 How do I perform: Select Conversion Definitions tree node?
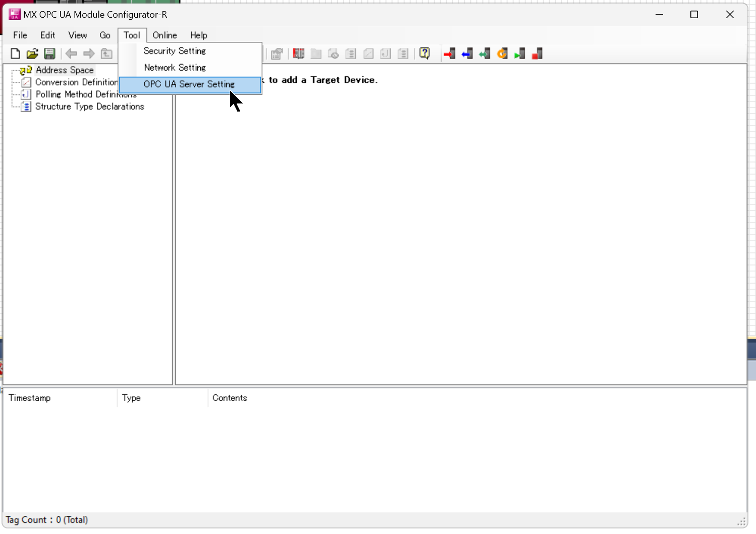[x=76, y=82]
